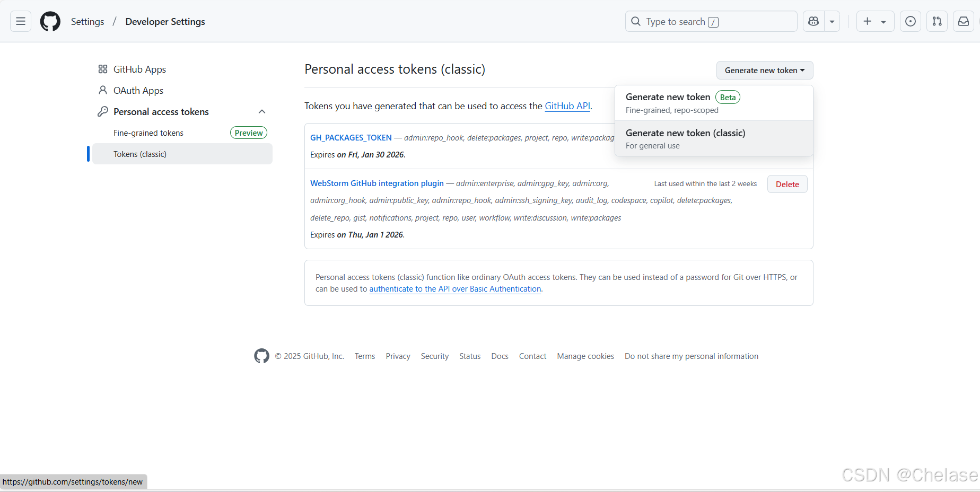Open the GitHub API link
Viewport: 980px width, 492px height.
pos(567,106)
